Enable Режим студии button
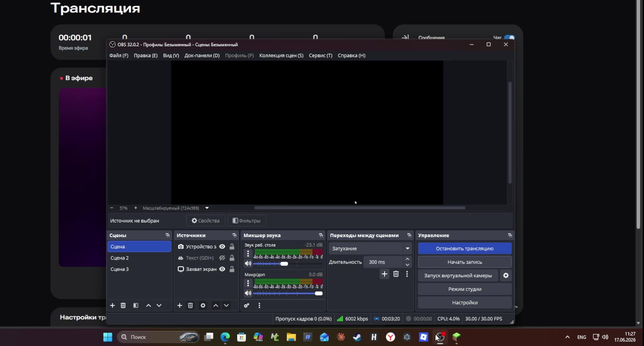The height and width of the screenshot is (346, 644). coord(465,289)
